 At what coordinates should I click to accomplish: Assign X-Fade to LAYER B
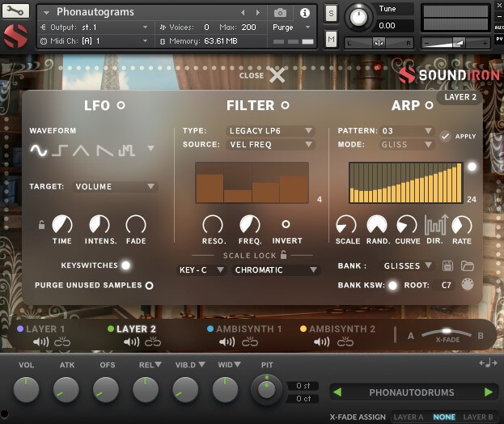coord(478,417)
